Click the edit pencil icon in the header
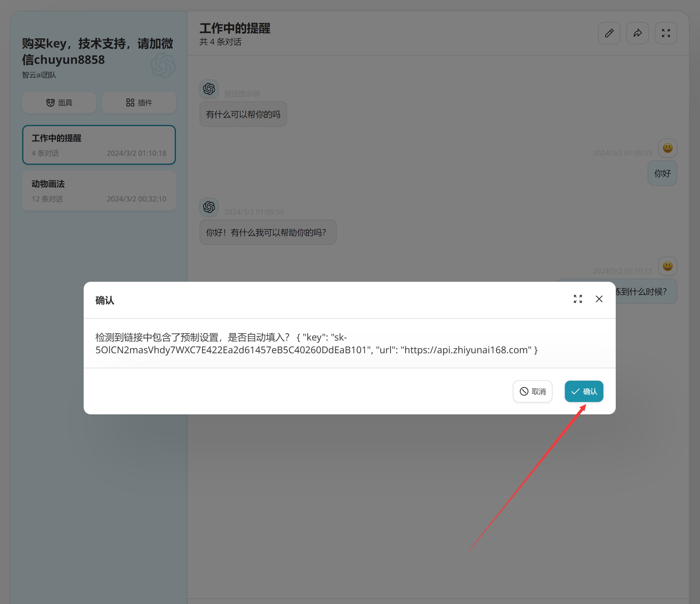700x604 pixels. (x=609, y=33)
